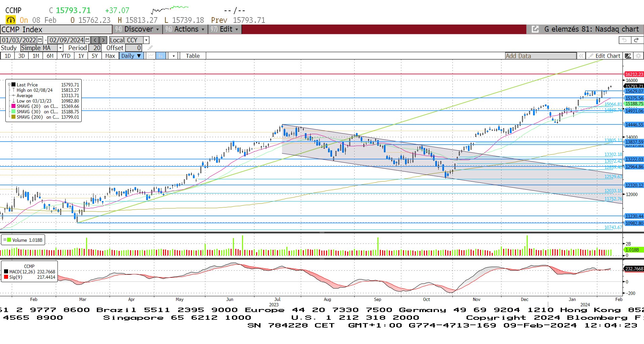Click the G elemzés 81: Nasdaq chart title
This screenshot has width=644, height=344.
point(592,29)
